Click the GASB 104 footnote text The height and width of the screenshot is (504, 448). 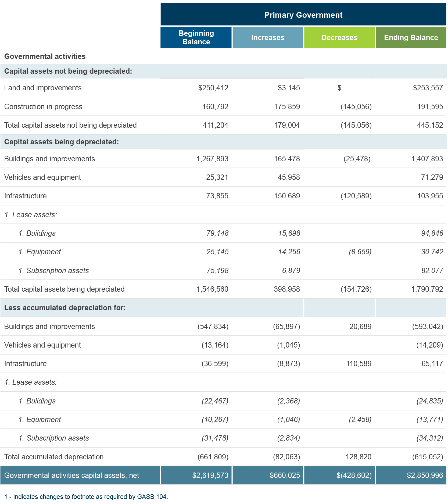coord(86,496)
